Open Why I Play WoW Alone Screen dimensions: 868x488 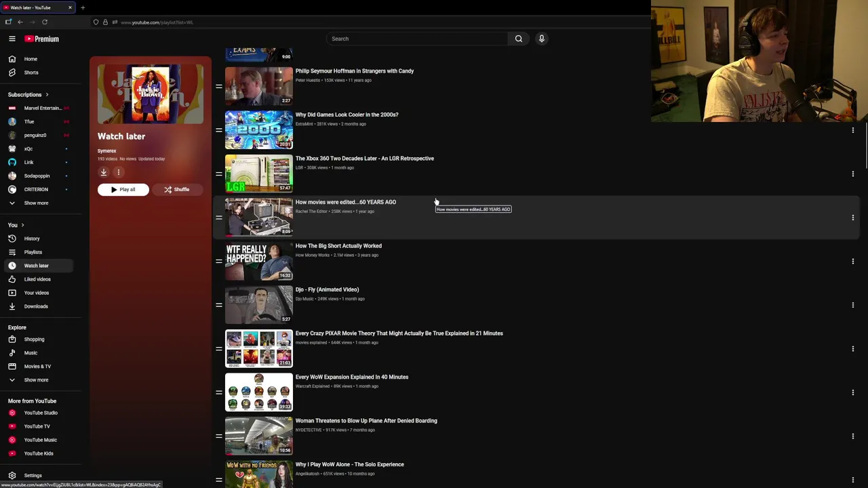(x=350, y=464)
